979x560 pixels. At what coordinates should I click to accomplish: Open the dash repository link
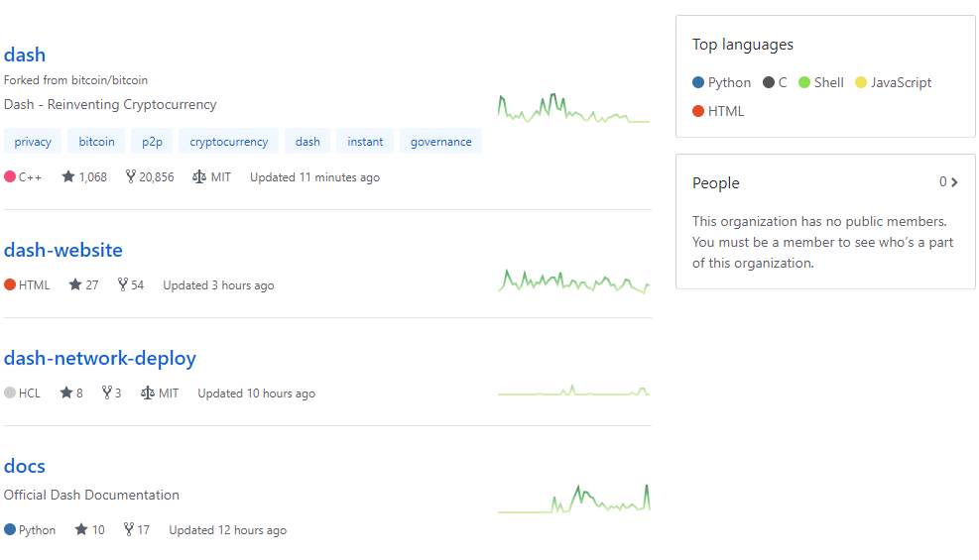tap(25, 55)
